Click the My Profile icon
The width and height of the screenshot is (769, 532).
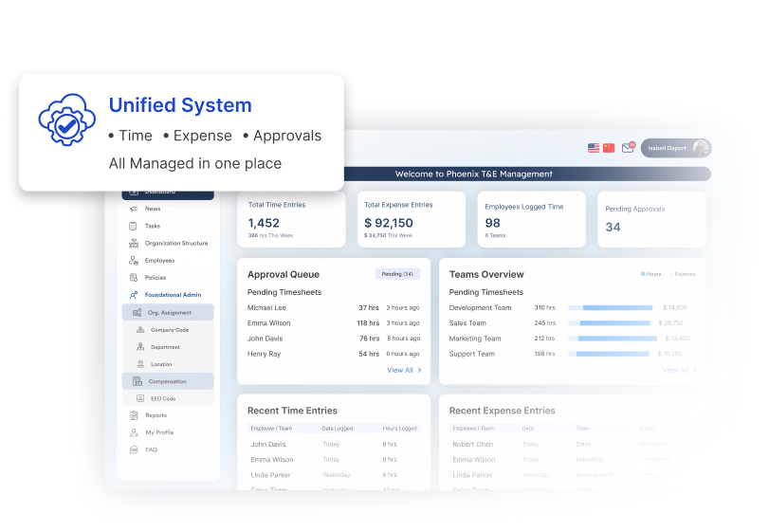[134, 432]
